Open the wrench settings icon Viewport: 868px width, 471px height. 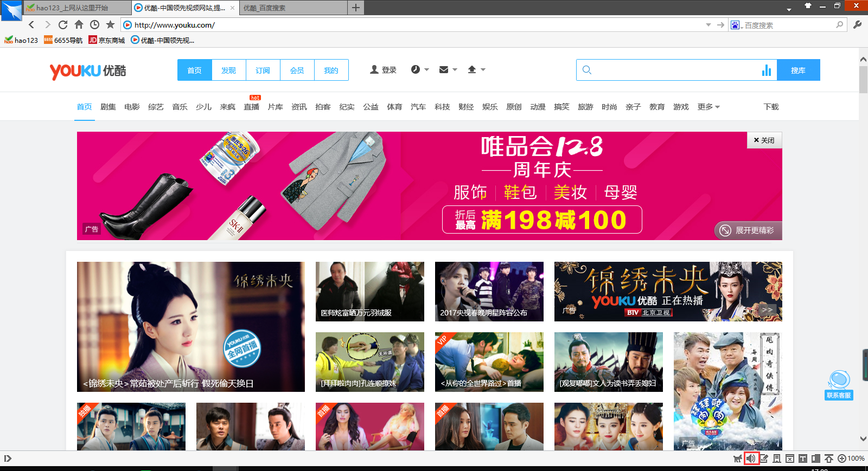pos(857,25)
